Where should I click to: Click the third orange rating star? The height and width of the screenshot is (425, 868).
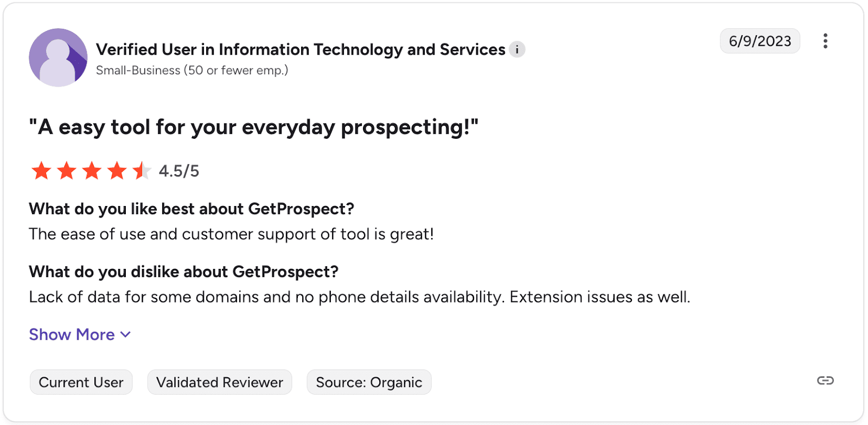pyautogui.click(x=92, y=171)
